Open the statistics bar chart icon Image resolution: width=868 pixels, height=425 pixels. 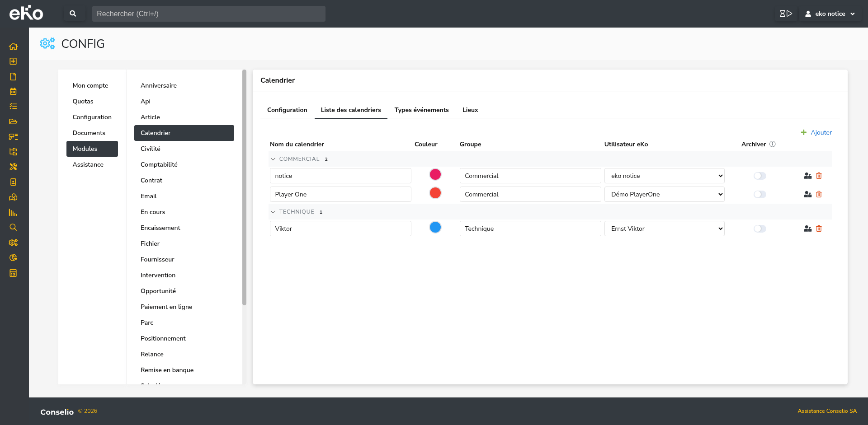tap(13, 213)
